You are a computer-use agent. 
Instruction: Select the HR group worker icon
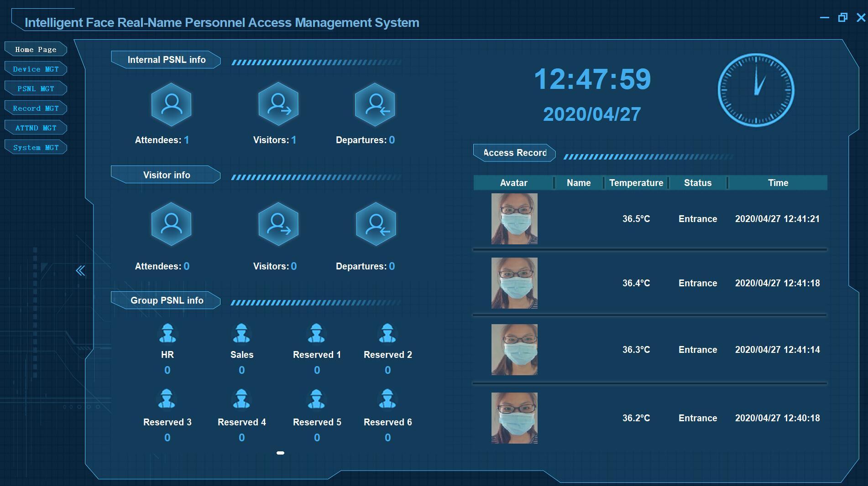(167, 333)
